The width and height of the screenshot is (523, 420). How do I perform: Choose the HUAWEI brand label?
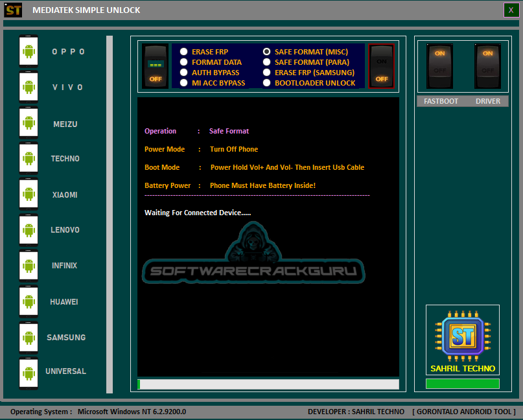click(x=64, y=302)
